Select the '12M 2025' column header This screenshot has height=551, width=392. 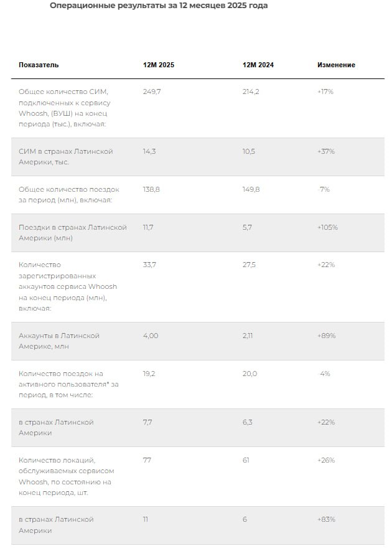point(159,65)
